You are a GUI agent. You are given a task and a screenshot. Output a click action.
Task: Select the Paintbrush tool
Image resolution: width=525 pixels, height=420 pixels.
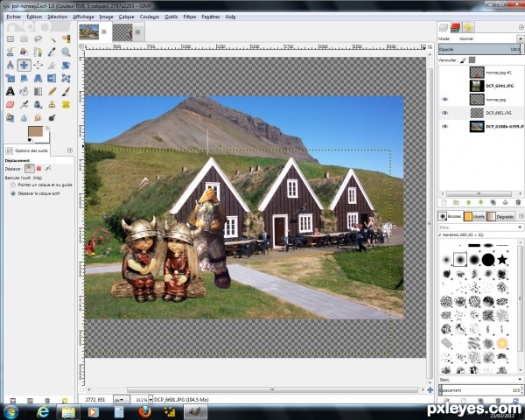pos(66,91)
